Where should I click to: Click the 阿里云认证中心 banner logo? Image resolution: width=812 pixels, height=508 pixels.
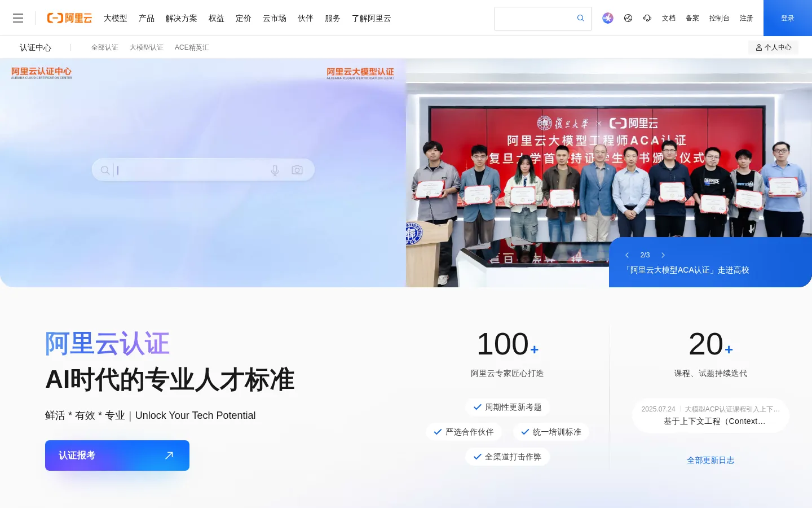[42, 73]
